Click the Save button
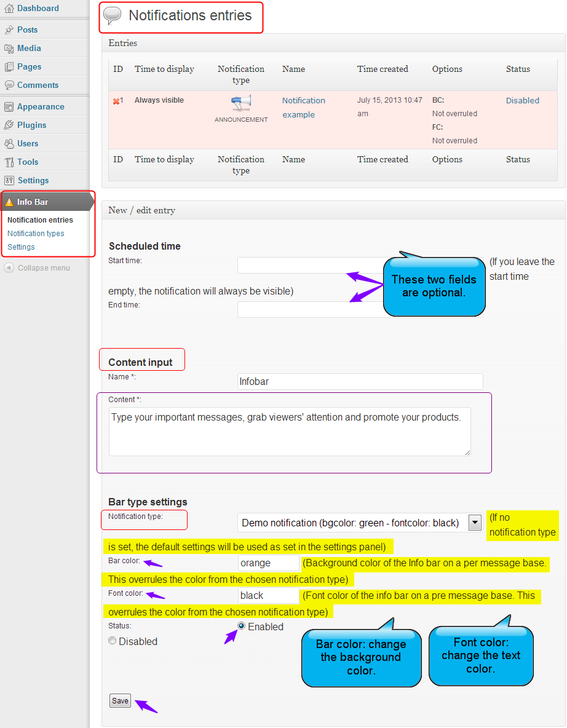Viewport: 567px width, 728px height. click(121, 700)
